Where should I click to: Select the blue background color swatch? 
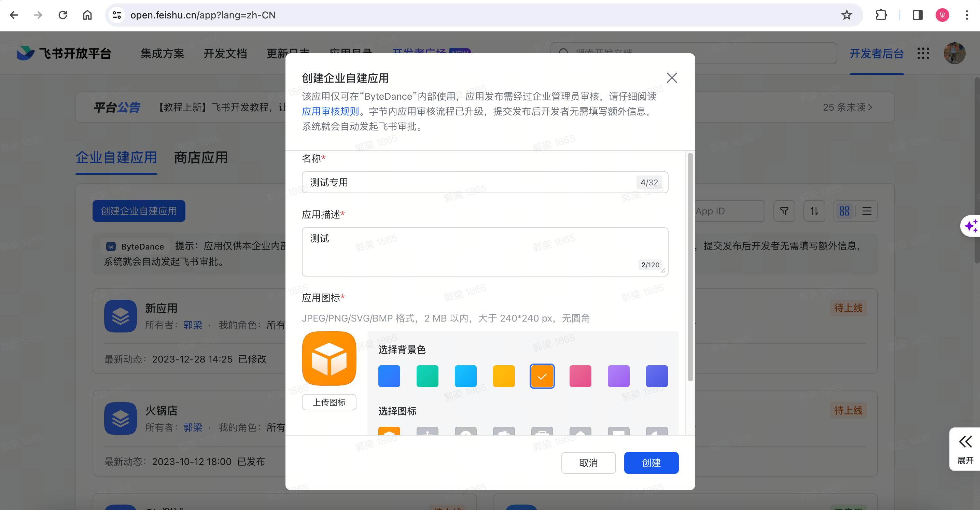tap(389, 376)
